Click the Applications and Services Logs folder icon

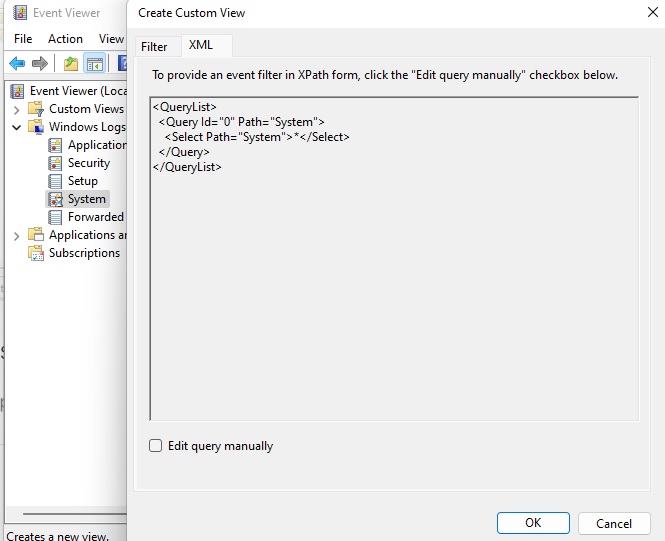pos(36,235)
